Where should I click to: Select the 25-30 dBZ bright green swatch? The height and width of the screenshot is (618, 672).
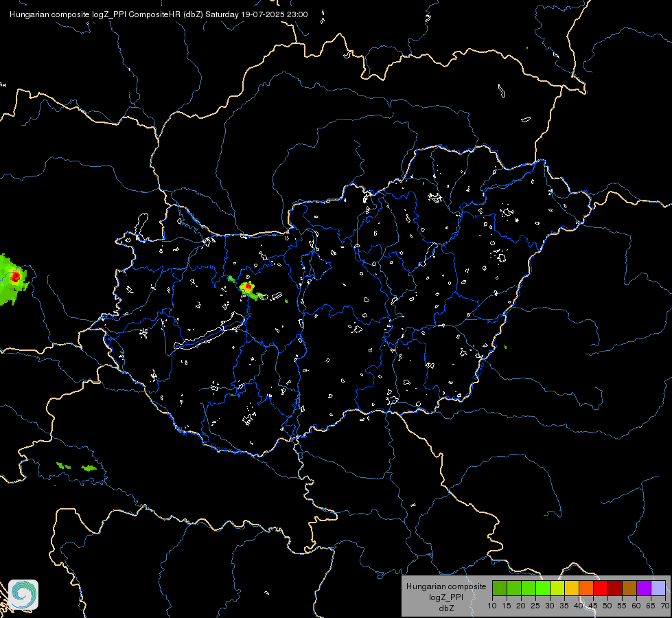pos(543,588)
